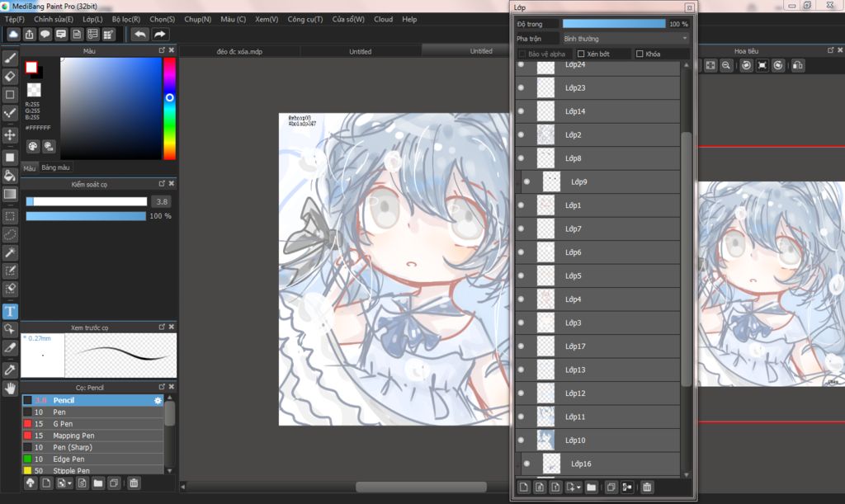This screenshot has height=504, width=845.
Task: Toggle visibility of layer Lớp2
Action: pos(522,134)
